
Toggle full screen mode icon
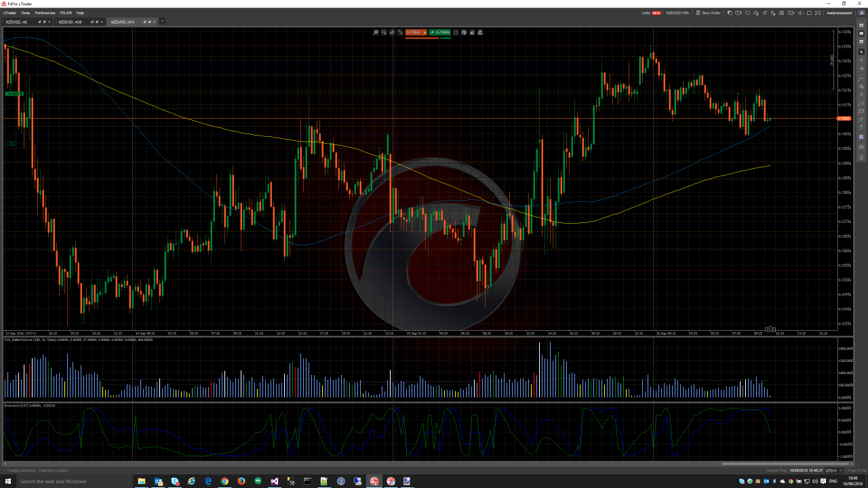[817, 13]
